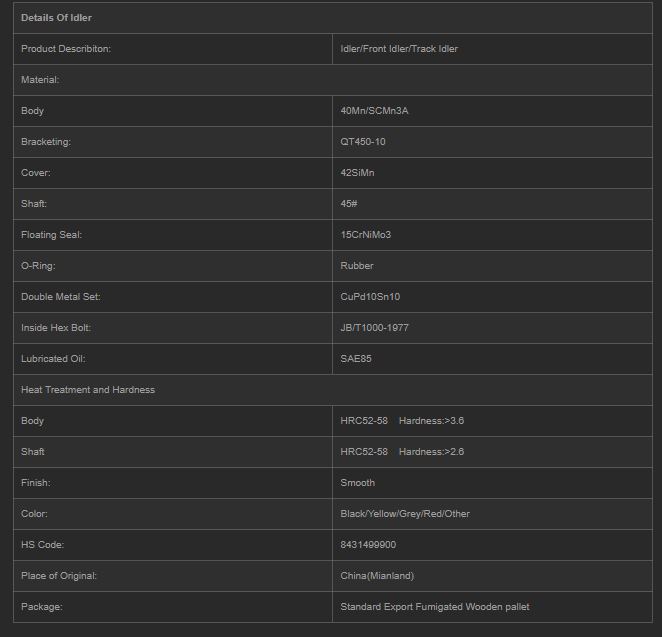Select the 'SAE85' lubricated oil value
The height and width of the screenshot is (637, 662).
pos(356,359)
